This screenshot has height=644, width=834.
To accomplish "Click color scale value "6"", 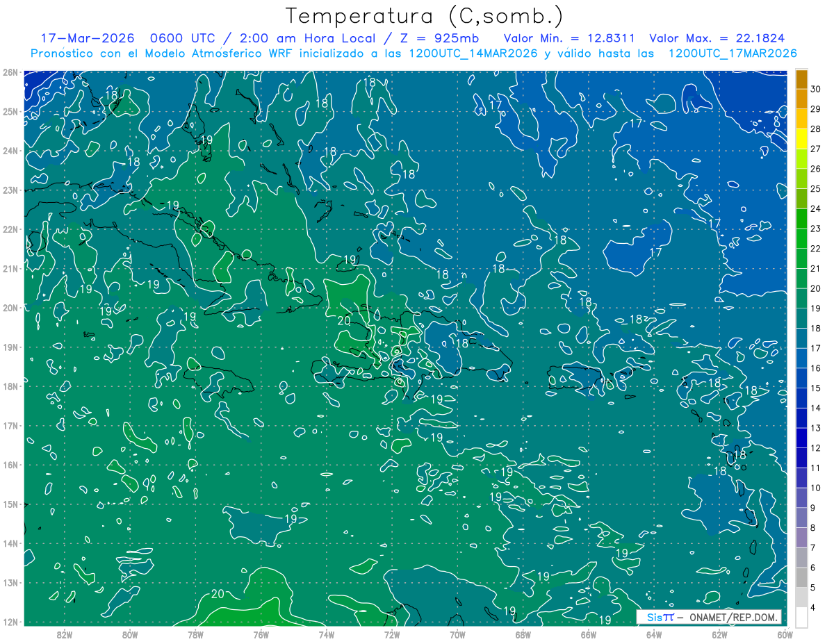I will tap(815, 568).
